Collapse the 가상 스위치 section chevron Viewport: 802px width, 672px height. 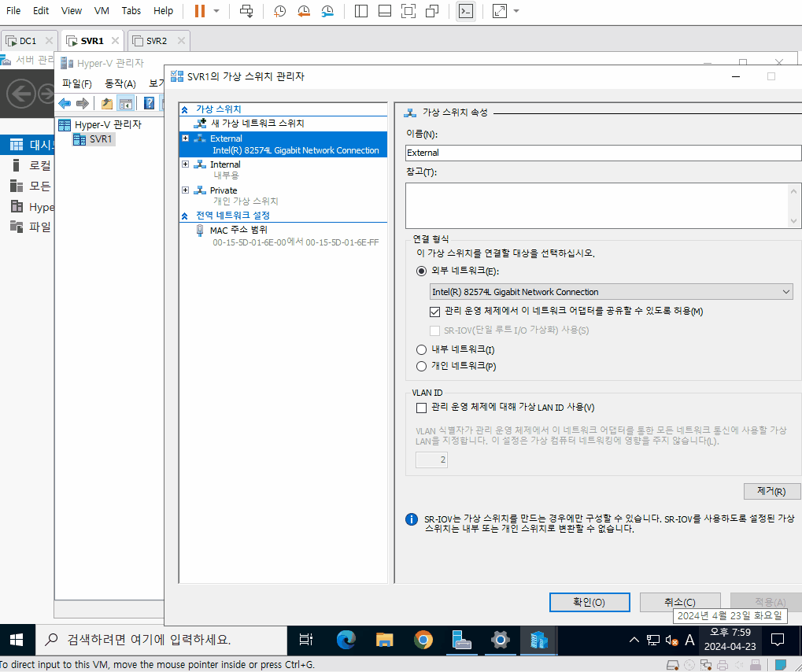185,109
